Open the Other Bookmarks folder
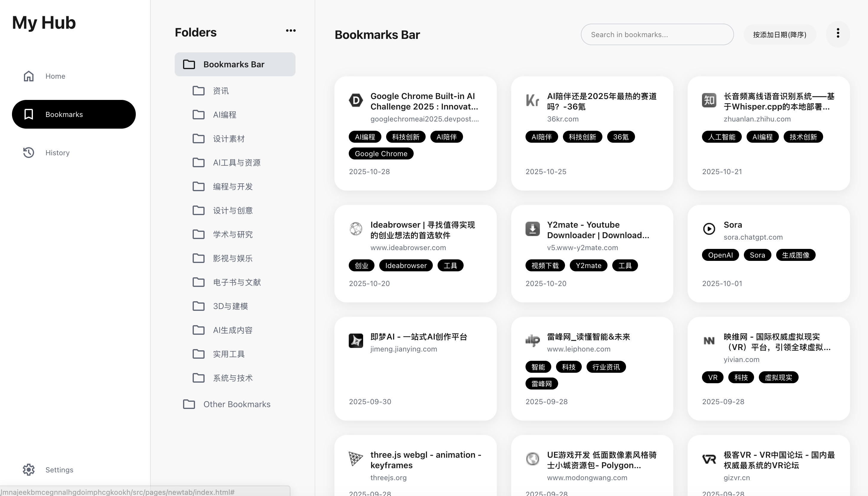This screenshot has width=868, height=496. (237, 404)
